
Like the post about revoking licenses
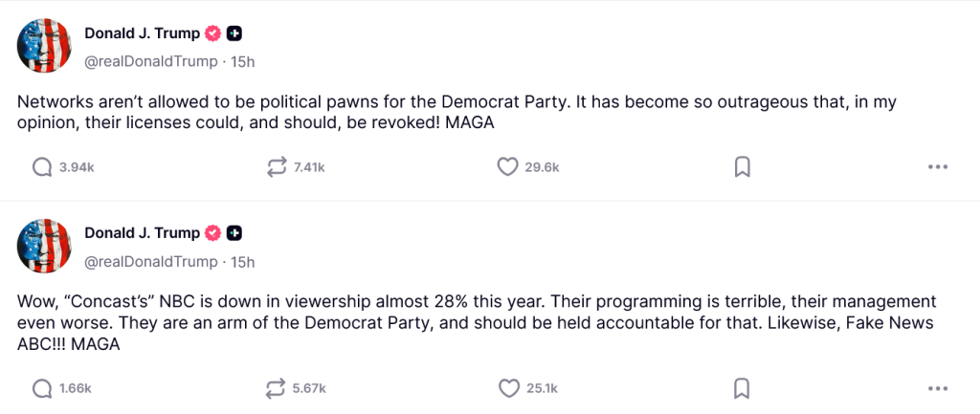507,167
